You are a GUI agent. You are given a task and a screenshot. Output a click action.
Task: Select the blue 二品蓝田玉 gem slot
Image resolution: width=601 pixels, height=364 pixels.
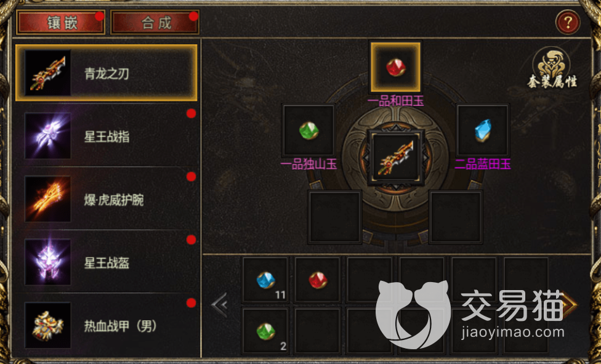coord(483,131)
